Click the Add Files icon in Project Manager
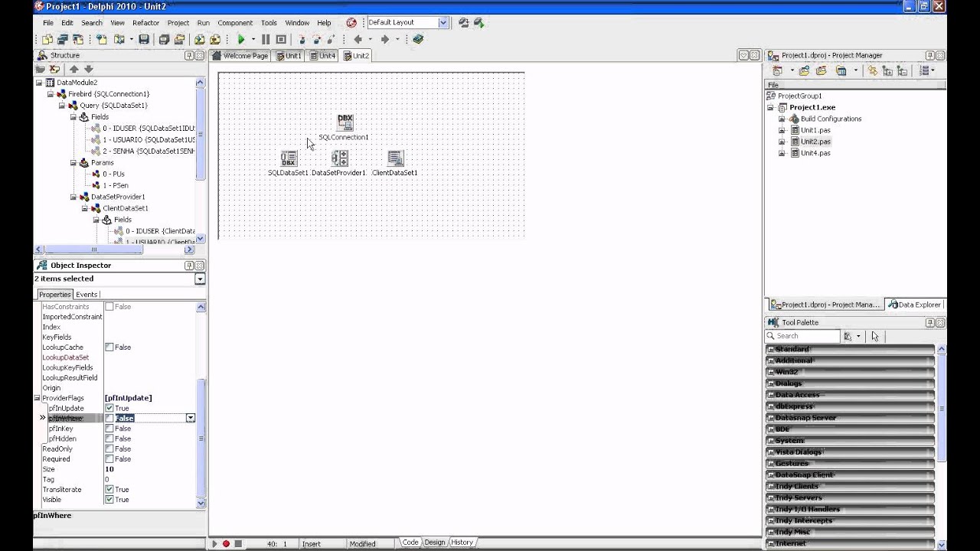Image resolution: width=980 pixels, height=551 pixels. coord(804,70)
